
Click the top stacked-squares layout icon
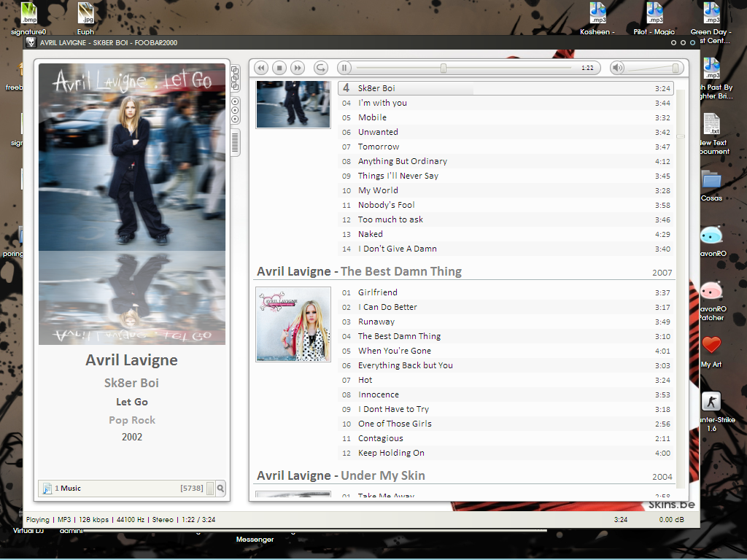click(235, 70)
